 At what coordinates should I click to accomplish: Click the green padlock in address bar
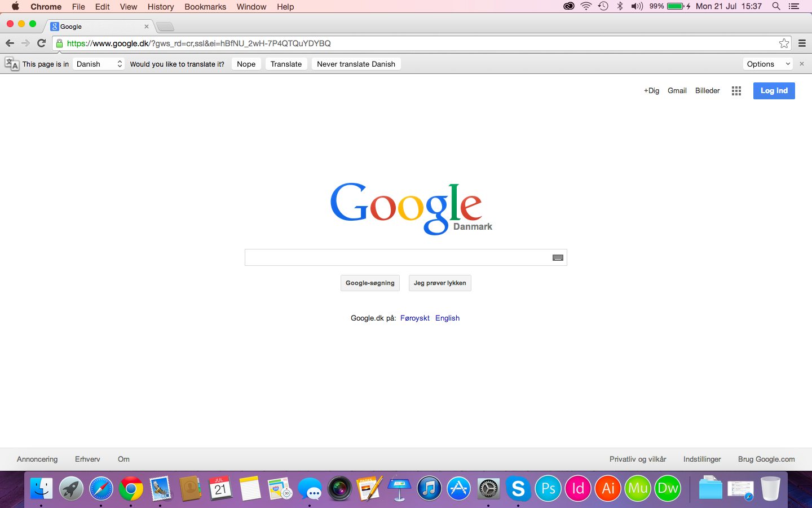pyautogui.click(x=59, y=43)
